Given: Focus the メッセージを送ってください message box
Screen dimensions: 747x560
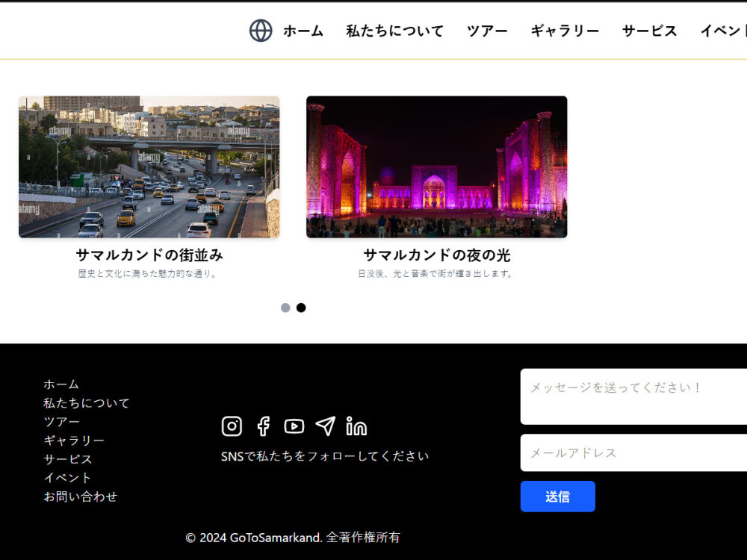Looking at the screenshot, I should click(633, 396).
